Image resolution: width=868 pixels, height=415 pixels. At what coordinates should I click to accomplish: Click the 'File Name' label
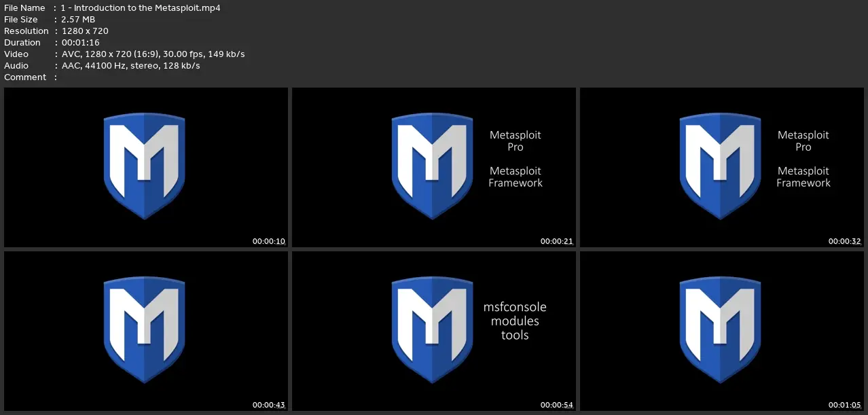(24, 8)
